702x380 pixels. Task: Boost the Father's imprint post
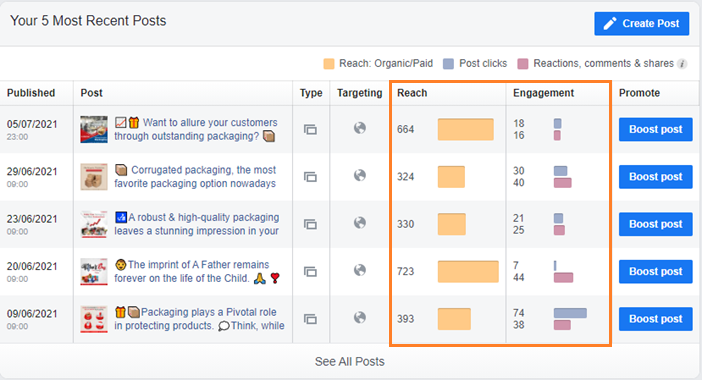point(655,272)
